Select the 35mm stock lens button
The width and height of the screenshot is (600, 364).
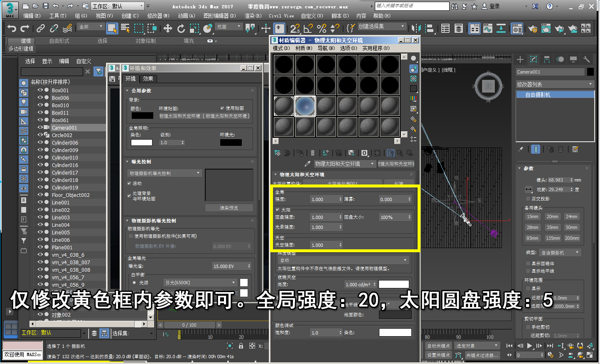[x=552, y=227]
